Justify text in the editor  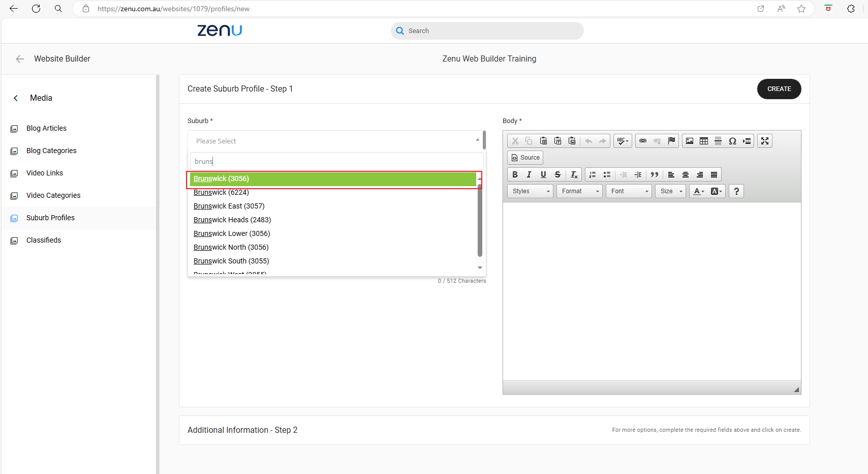pyautogui.click(x=714, y=174)
